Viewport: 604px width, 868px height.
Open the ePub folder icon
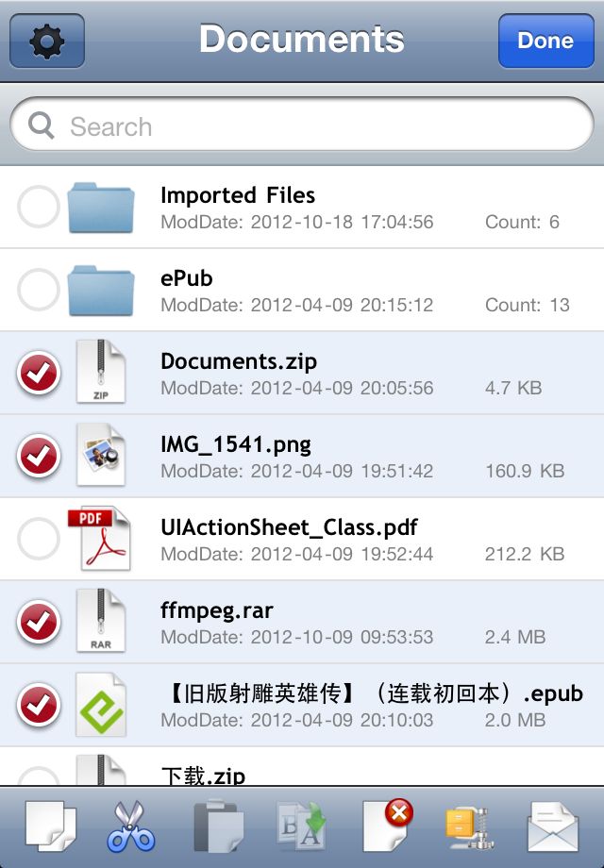click(x=101, y=291)
